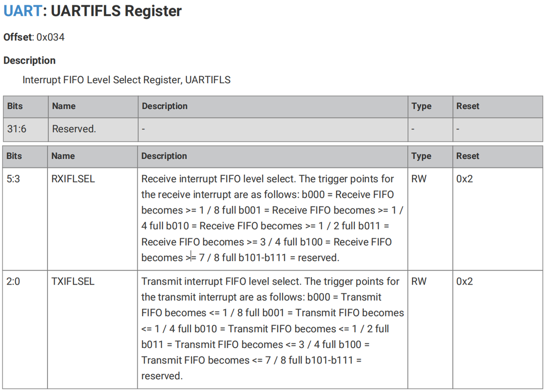Image resolution: width=547 pixels, height=392 pixels.
Task: Click the RXIFLSEL field name
Action: pos(73,179)
